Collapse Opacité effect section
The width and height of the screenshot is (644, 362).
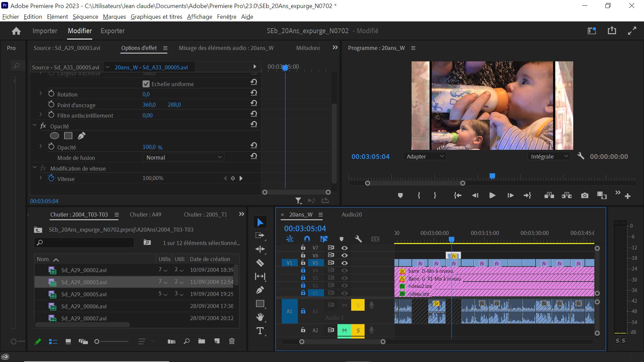pyautogui.click(x=35, y=125)
